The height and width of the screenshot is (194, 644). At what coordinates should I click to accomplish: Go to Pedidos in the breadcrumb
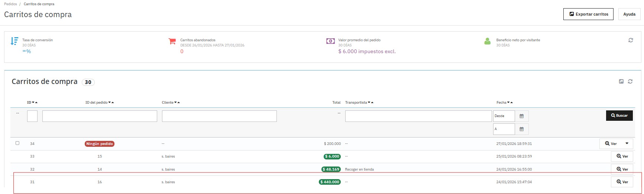[10, 4]
